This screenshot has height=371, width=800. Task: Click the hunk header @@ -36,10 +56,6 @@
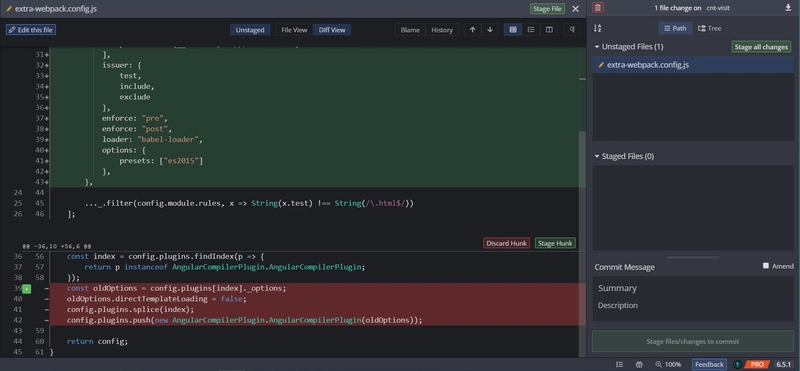[57, 245]
